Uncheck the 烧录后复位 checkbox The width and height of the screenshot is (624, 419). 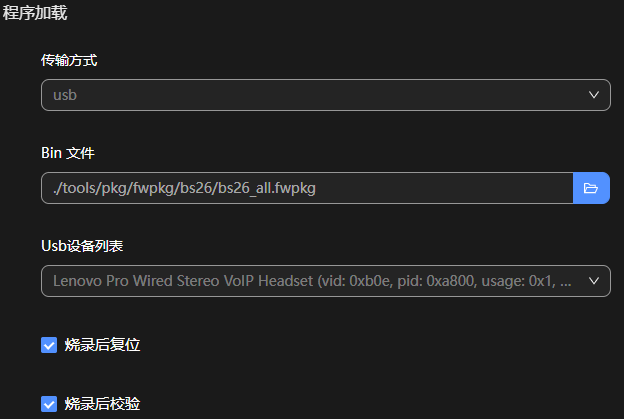click(49, 345)
